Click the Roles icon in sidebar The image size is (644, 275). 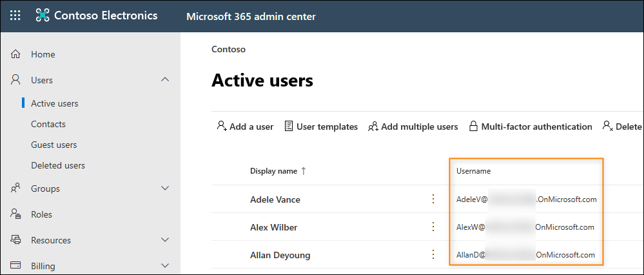coord(15,214)
